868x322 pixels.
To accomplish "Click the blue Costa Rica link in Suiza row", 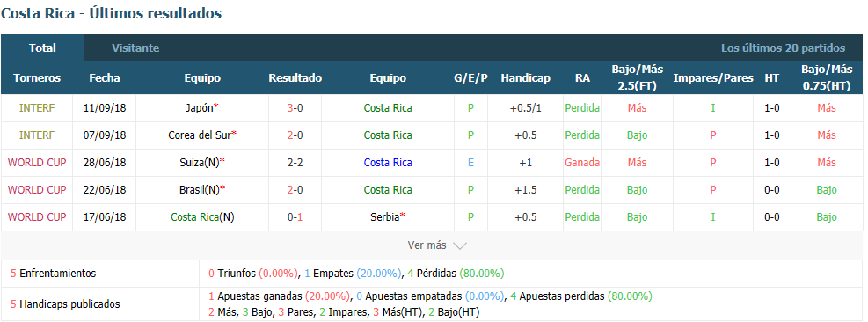I will 388,163.
